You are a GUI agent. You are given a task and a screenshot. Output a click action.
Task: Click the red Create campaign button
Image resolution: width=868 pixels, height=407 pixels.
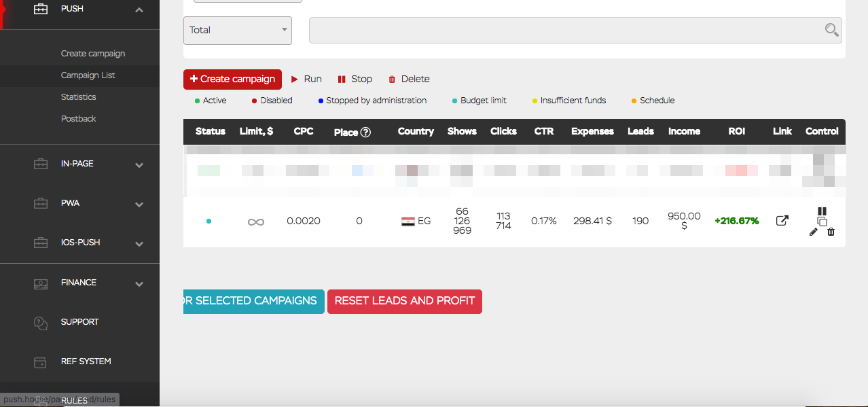[x=232, y=79]
